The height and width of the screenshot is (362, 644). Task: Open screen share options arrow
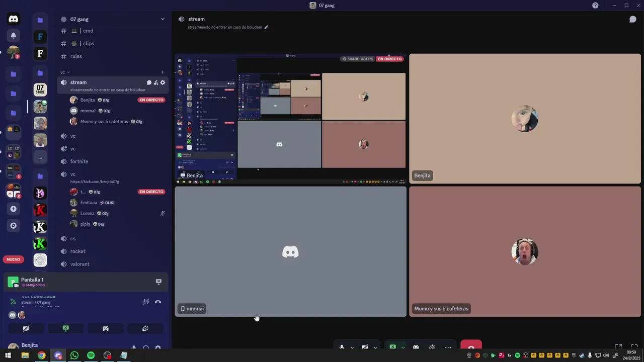403,347
